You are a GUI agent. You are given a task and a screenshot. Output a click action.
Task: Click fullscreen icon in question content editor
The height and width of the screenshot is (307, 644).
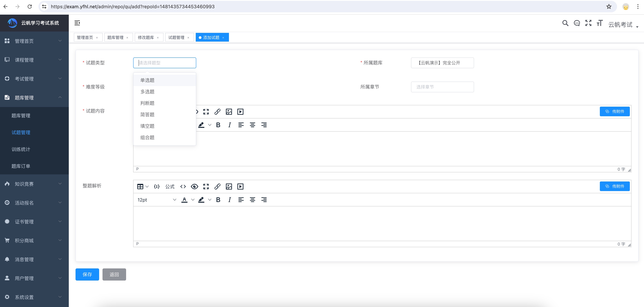click(206, 112)
